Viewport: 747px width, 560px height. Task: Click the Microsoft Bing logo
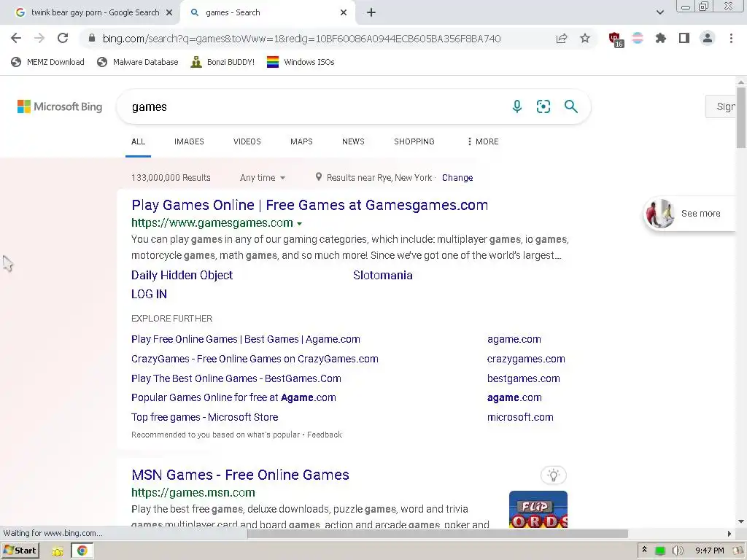[60, 106]
